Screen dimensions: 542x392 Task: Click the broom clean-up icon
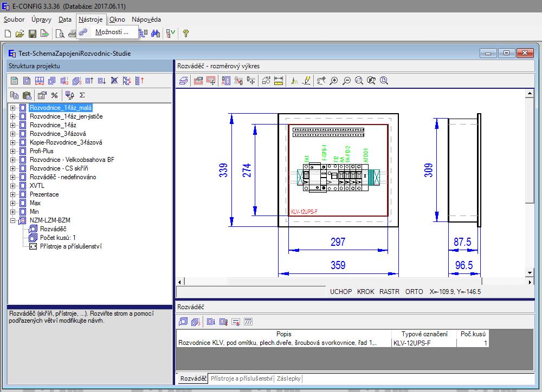(294, 81)
